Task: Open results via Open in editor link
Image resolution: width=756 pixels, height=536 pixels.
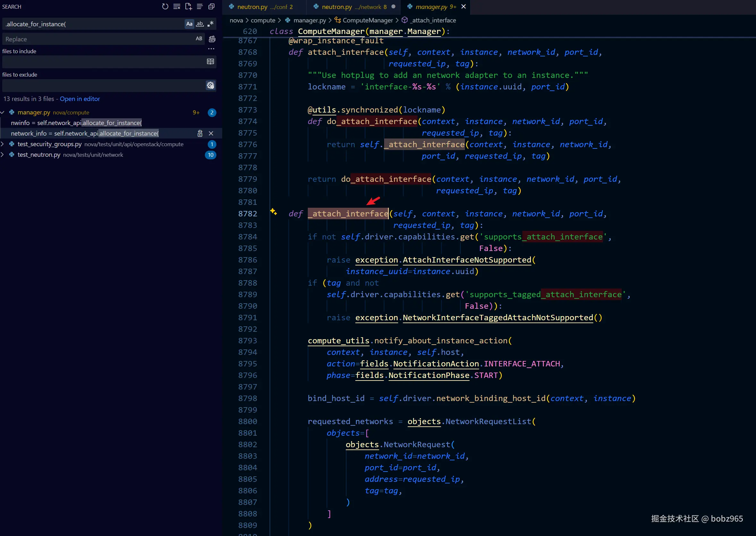Action: coord(80,99)
